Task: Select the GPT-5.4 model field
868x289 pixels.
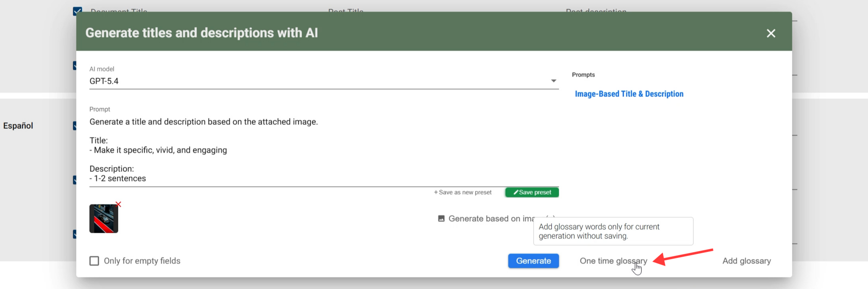Action: (324, 81)
